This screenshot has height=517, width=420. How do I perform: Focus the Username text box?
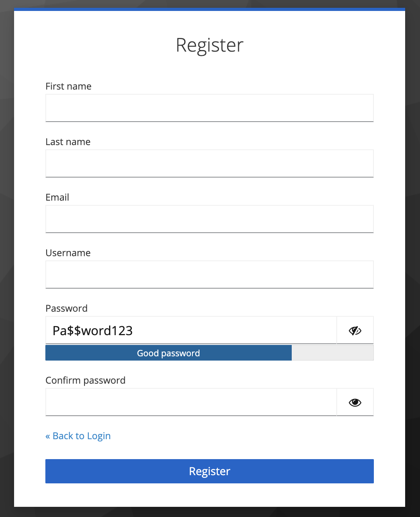click(210, 274)
